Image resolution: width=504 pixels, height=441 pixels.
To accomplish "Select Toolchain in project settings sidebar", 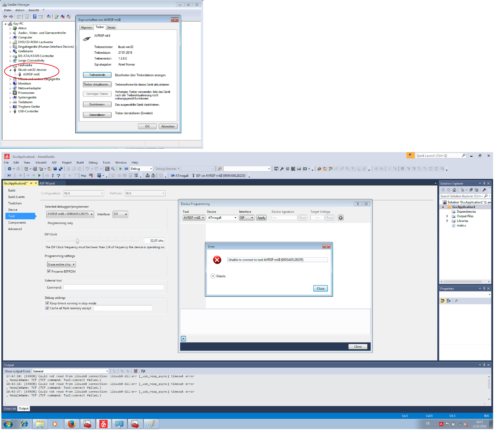I will point(15,203).
